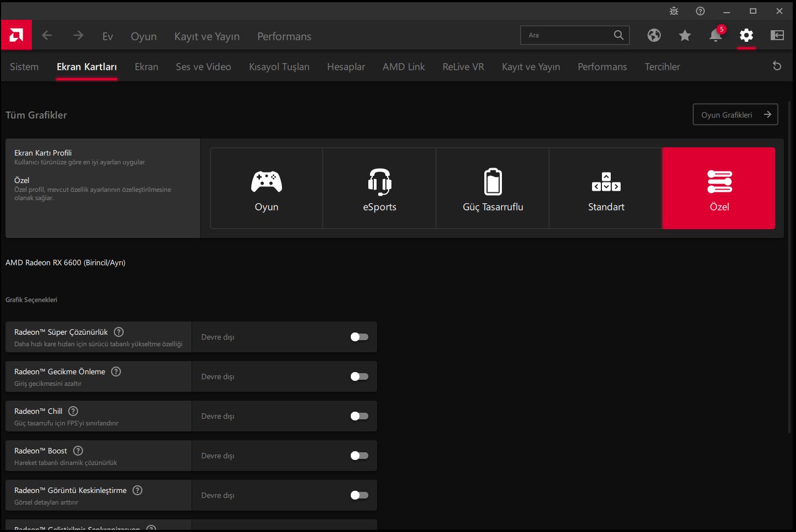The width and height of the screenshot is (796, 532).
Task: Click the vertical scrollbar on the right
Action: tap(790, 267)
